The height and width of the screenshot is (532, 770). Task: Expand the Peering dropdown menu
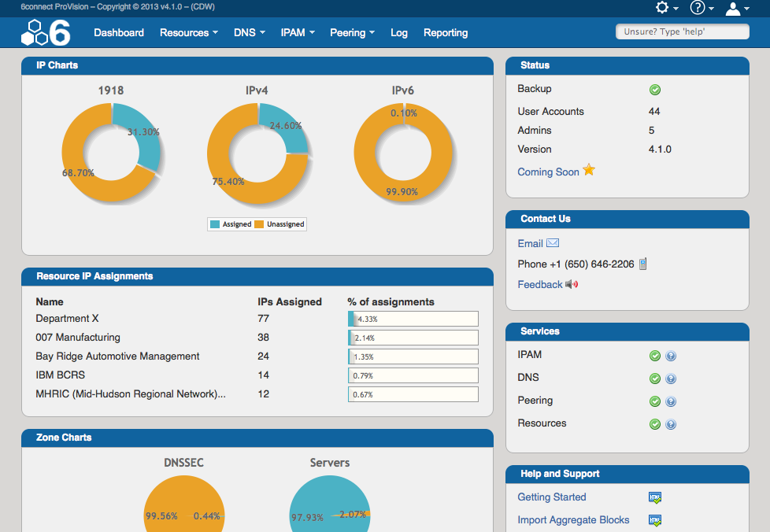point(352,33)
